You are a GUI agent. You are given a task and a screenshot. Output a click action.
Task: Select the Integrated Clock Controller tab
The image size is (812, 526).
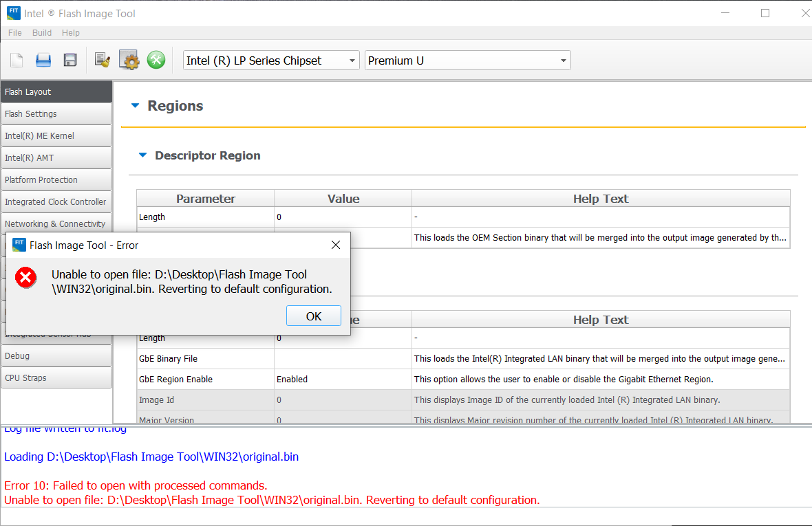pyautogui.click(x=56, y=201)
